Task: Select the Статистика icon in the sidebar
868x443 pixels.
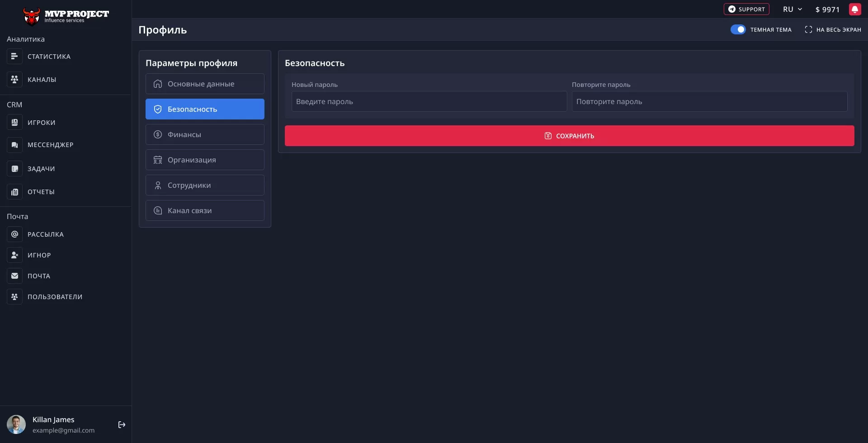Action: [14, 56]
